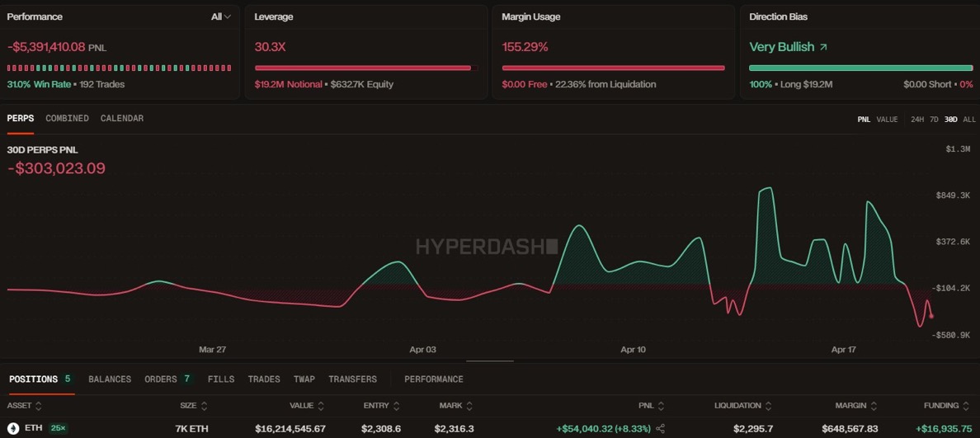Sort positions by Asset column arrows
Screen dimensions: 980x438
(x=38, y=406)
